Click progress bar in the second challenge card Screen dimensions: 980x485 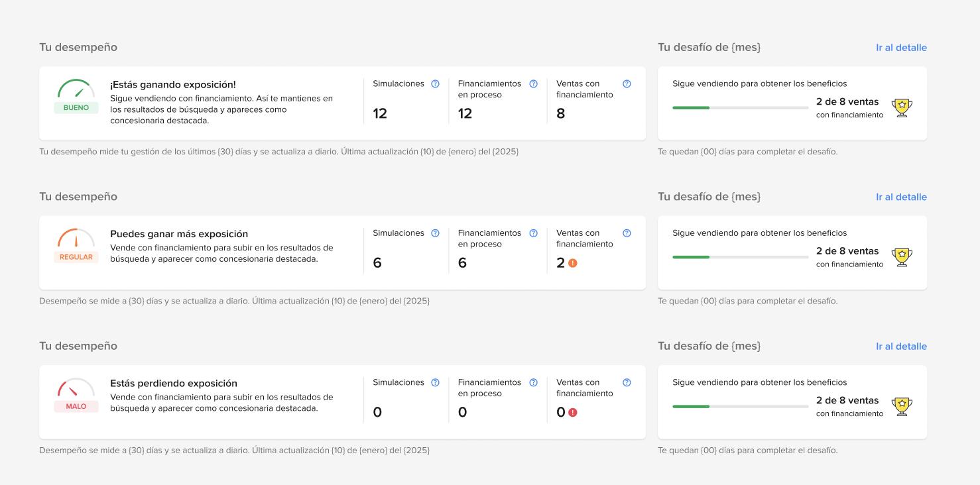click(741, 257)
